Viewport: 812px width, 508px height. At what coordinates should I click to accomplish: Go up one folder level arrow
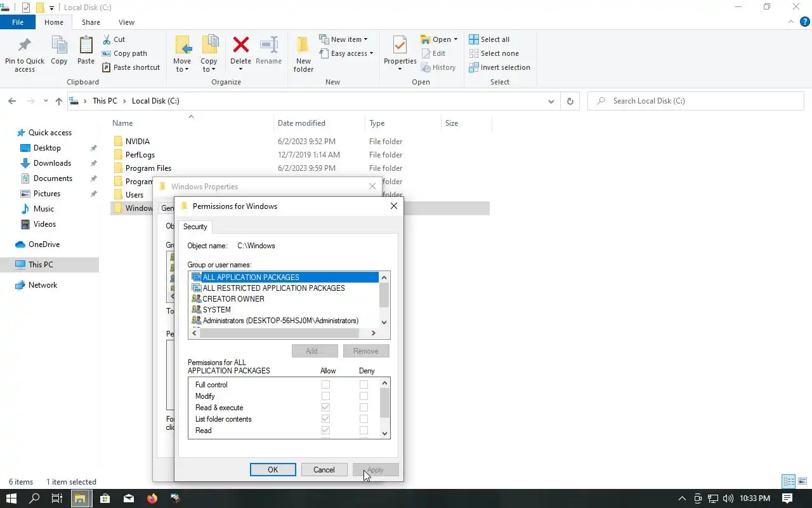(59, 101)
